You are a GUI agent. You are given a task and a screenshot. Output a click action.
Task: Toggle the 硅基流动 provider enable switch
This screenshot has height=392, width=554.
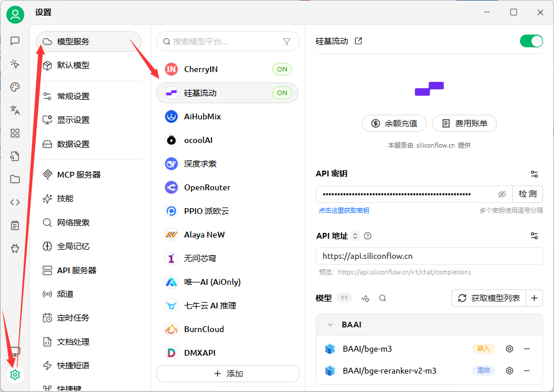[x=531, y=42]
